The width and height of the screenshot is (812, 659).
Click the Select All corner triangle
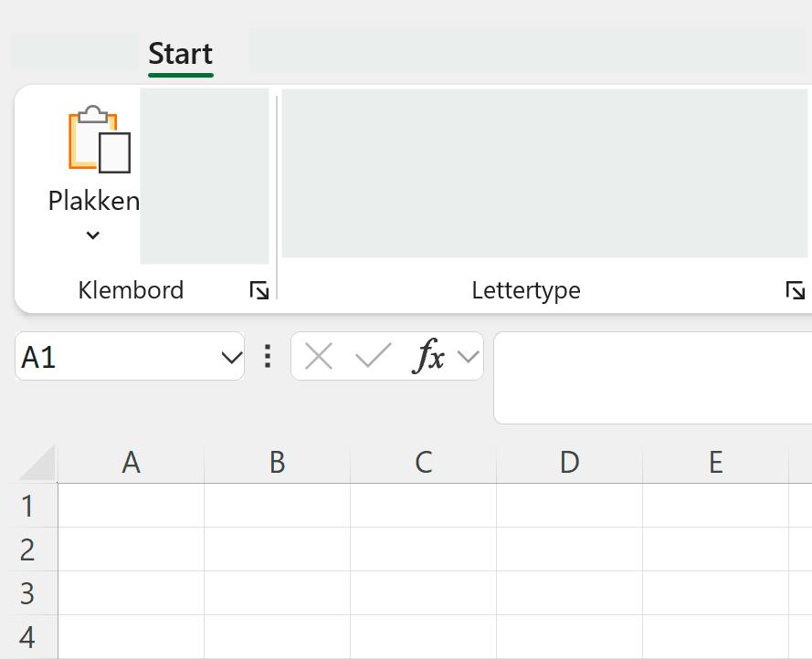[x=38, y=464]
